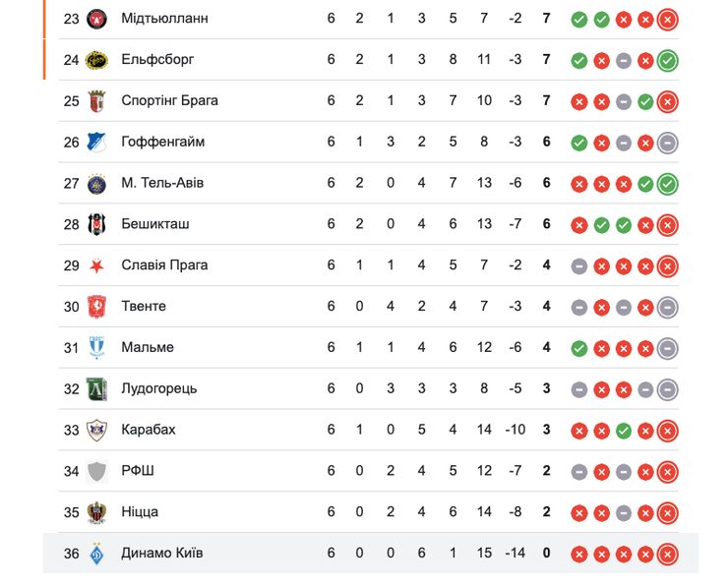Open the Карабах team page

pyautogui.click(x=149, y=430)
